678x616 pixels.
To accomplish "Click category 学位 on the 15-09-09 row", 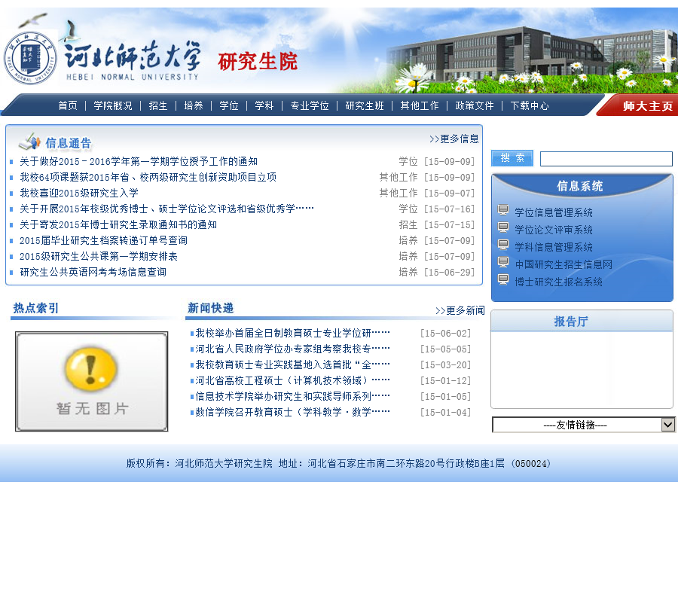I will click(408, 161).
